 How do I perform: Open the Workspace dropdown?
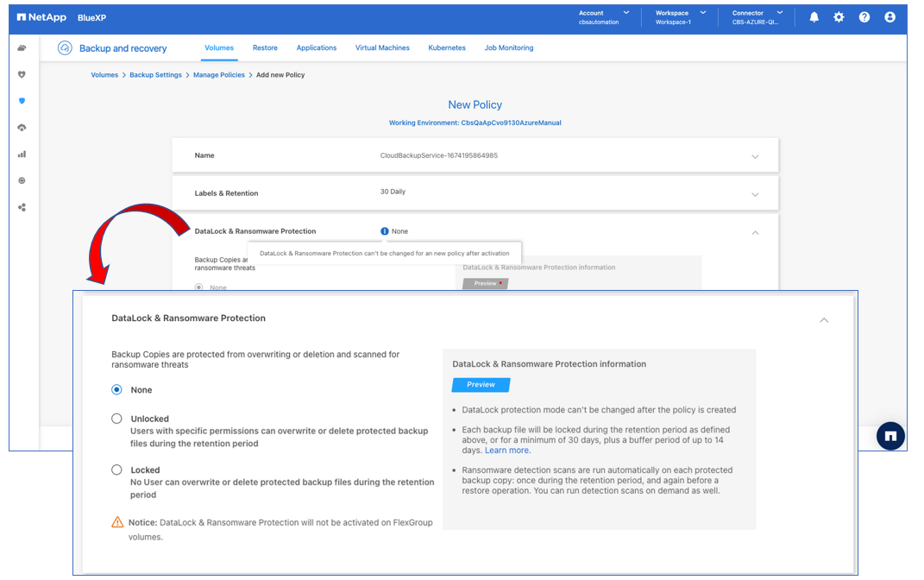680,17
